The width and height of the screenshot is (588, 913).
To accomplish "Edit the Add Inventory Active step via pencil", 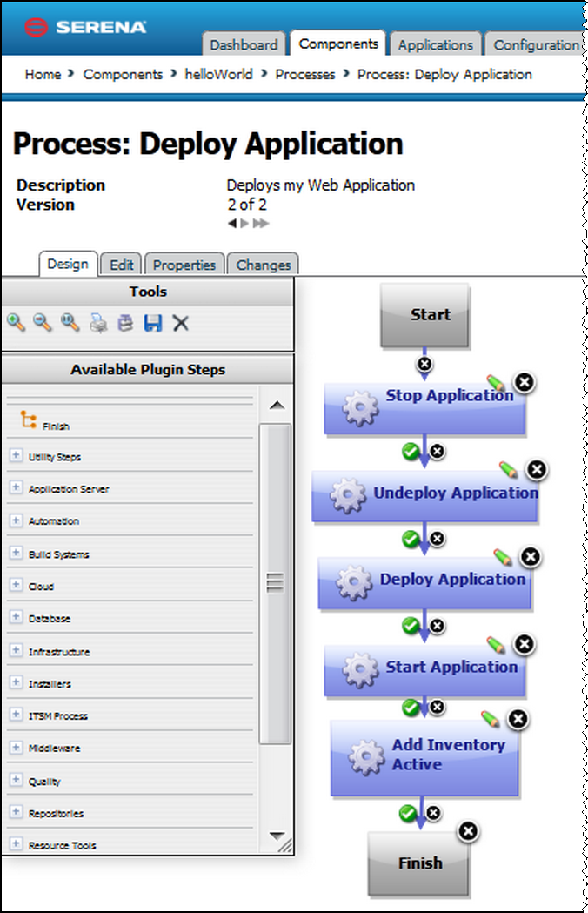I will tap(491, 719).
